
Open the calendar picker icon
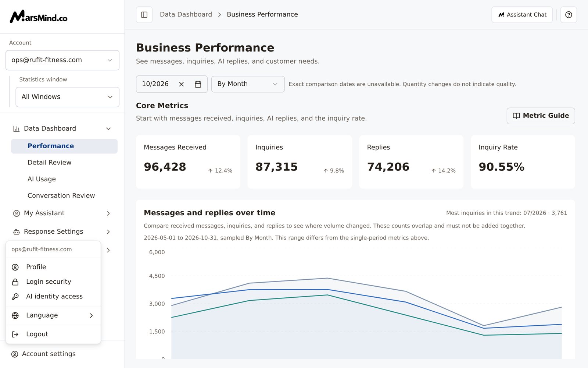pyautogui.click(x=198, y=84)
